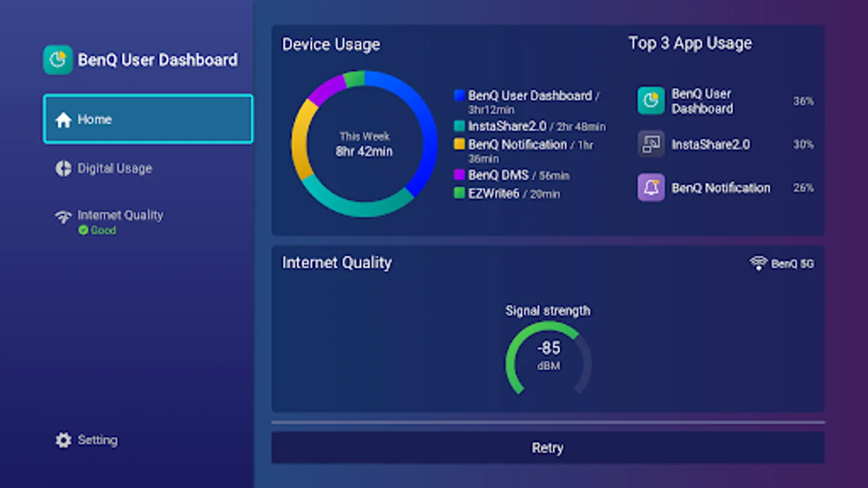
Task: Click the BenQ User Dashboard app icon in Top 3
Action: tap(651, 101)
